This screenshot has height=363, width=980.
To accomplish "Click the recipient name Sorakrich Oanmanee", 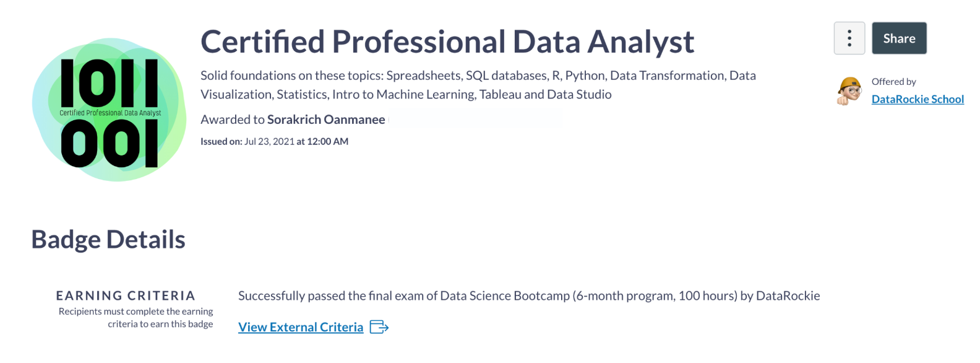I will pyautogui.click(x=326, y=120).
